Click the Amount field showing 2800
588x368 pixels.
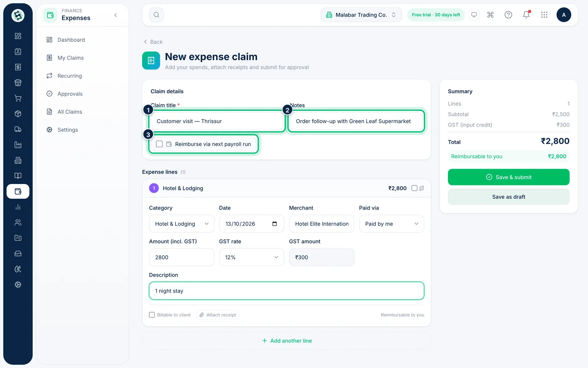click(x=182, y=257)
